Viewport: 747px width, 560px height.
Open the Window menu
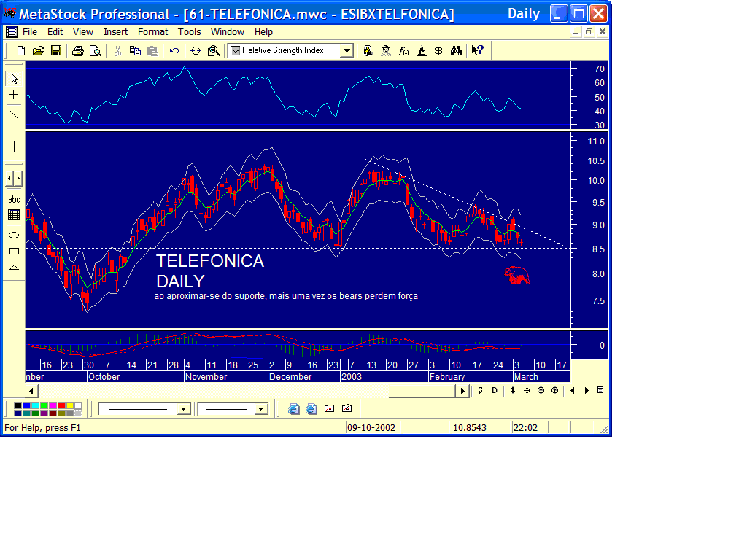pyautogui.click(x=228, y=32)
